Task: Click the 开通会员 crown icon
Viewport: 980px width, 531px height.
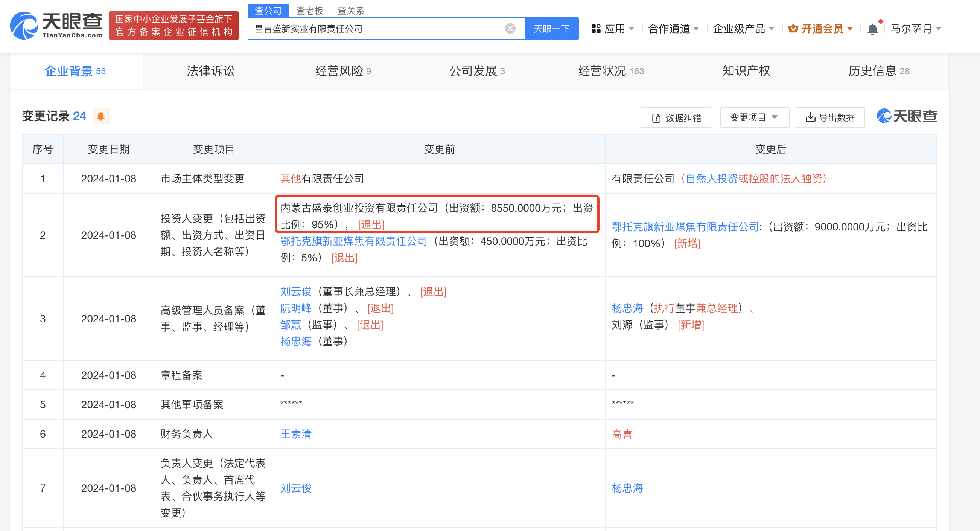Action: 793,29
